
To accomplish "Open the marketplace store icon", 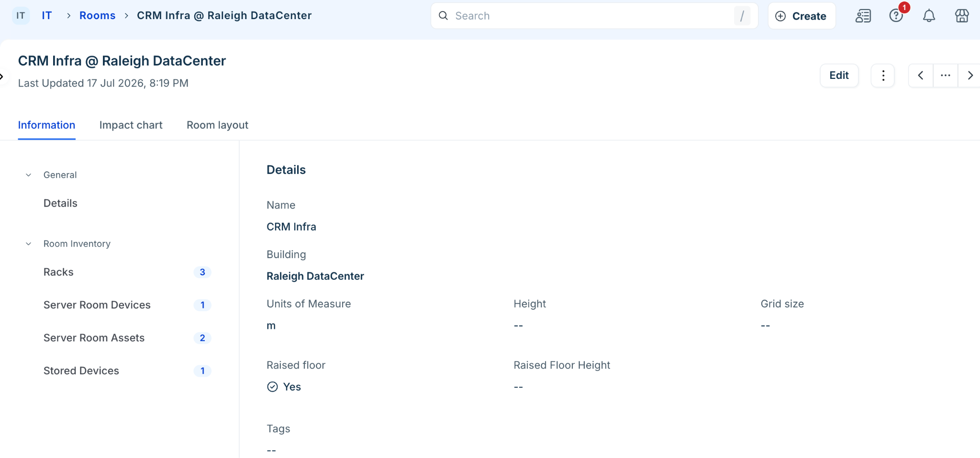I will click(x=962, y=16).
